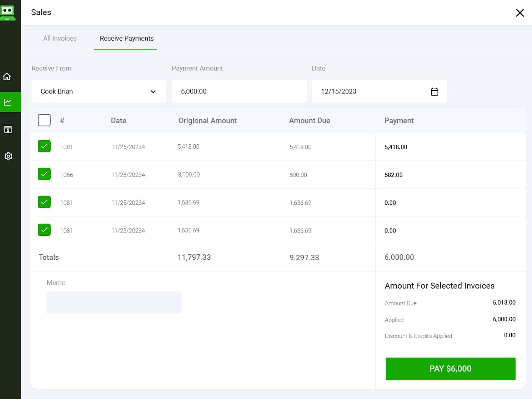Uncheck invoice 1081 with payment 5,418.00

(x=44, y=146)
